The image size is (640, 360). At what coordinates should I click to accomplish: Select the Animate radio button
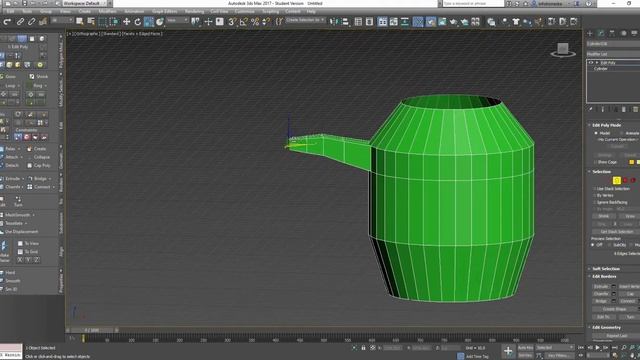622,133
